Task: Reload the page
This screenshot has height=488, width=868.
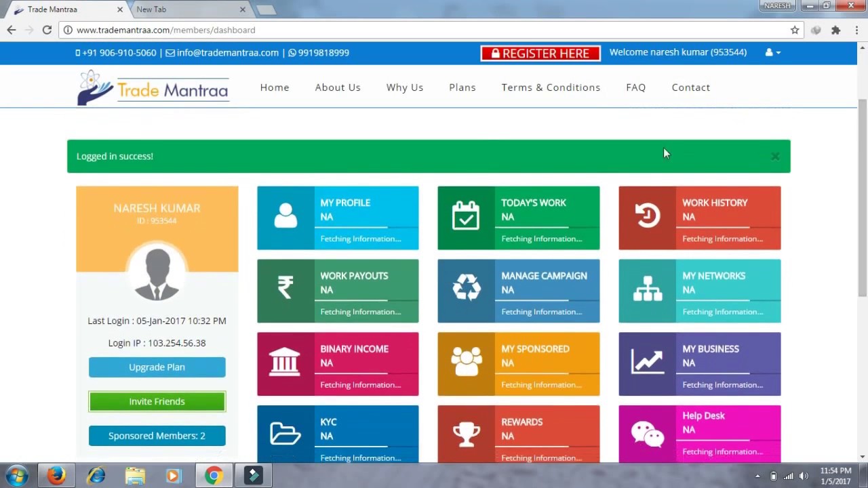Action: [47, 30]
